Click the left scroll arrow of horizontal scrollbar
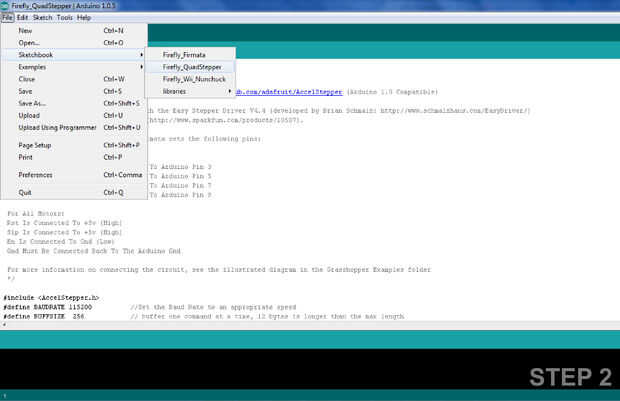620x401 pixels. pyautogui.click(x=4, y=325)
